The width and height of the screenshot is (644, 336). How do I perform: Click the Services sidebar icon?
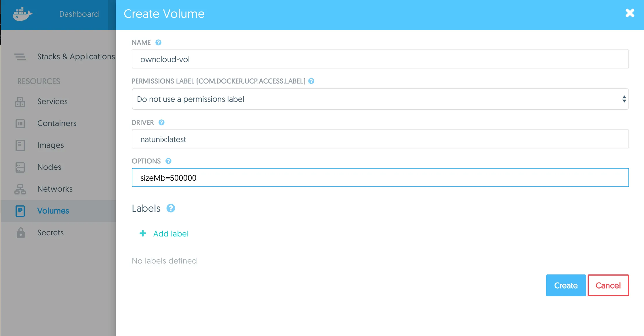point(20,102)
